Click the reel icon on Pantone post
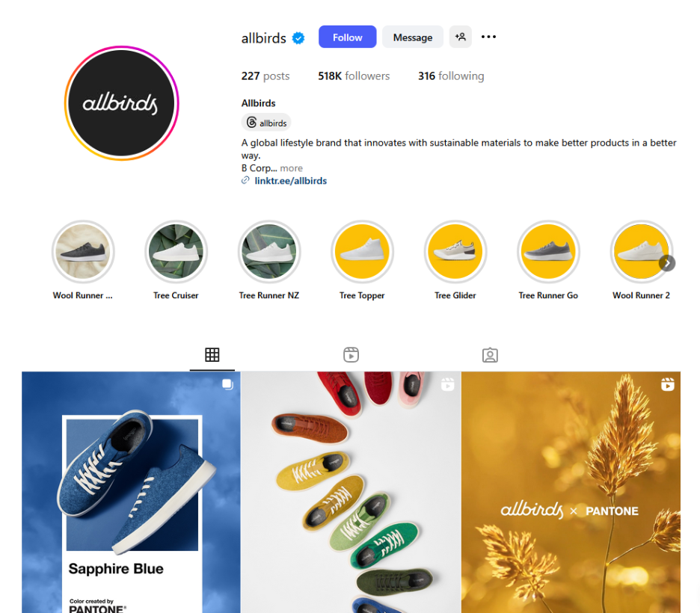 (x=667, y=384)
